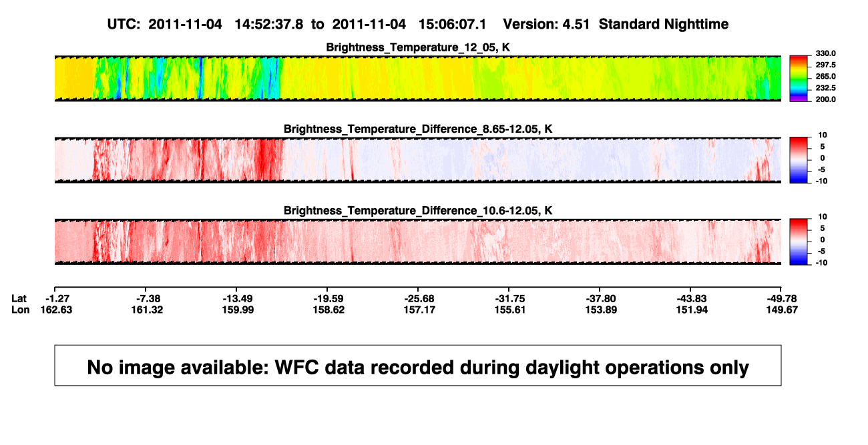Image resolution: width=868 pixels, height=445 pixels.
Task: Click the title 'Brightness_Temperature_Difference_8.65-12.05, K'
Action: click(x=418, y=129)
